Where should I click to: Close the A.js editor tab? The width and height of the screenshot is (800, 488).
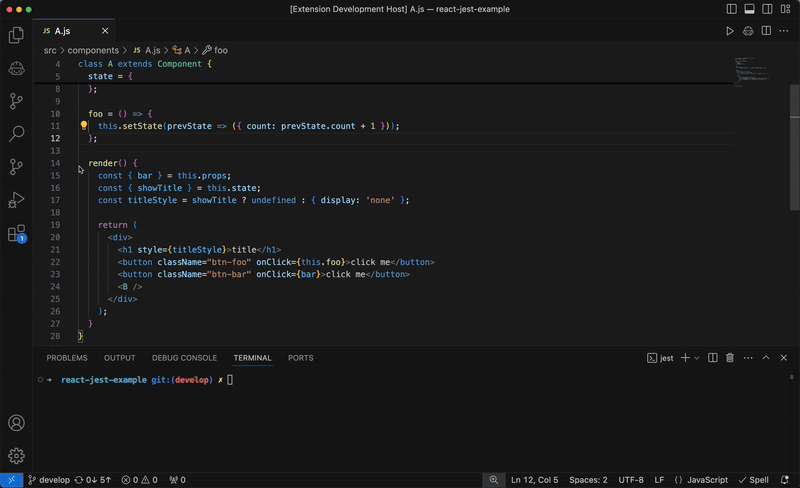tap(105, 31)
